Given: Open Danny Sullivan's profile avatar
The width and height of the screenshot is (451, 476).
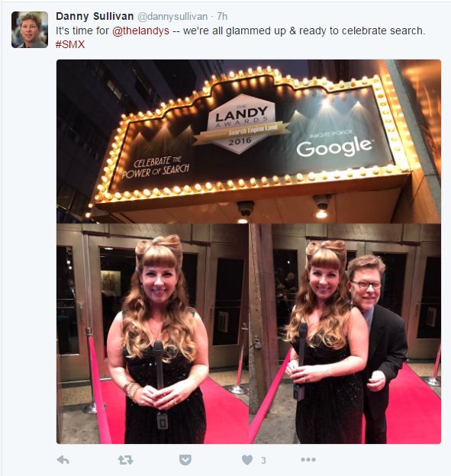Looking at the screenshot, I should coord(30,30).
